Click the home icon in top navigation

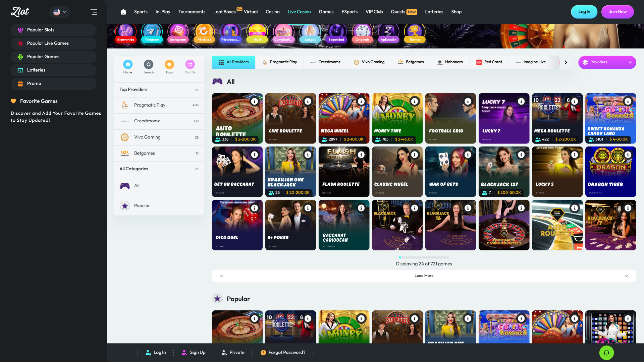point(123,12)
